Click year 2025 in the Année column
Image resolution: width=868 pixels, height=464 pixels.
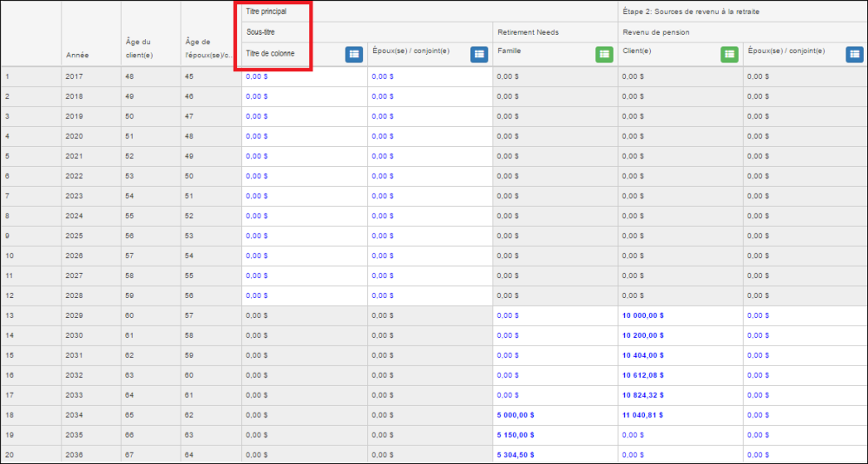[73, 235]
